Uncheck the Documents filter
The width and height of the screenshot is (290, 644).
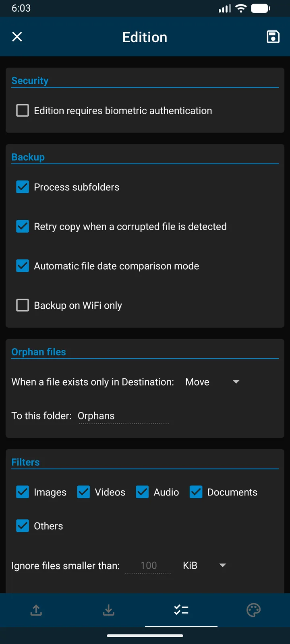[196, 492]
